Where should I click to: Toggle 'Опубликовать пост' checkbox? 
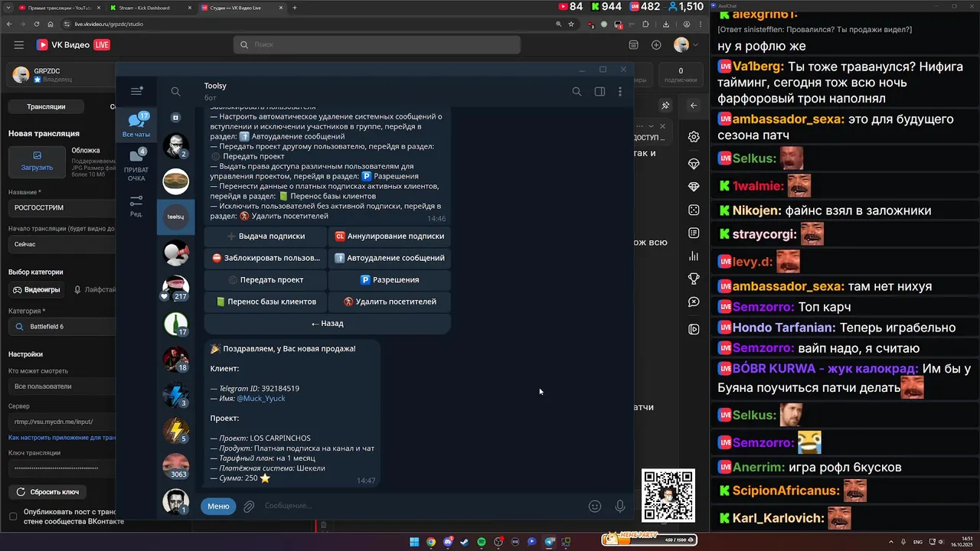point(13,517)
